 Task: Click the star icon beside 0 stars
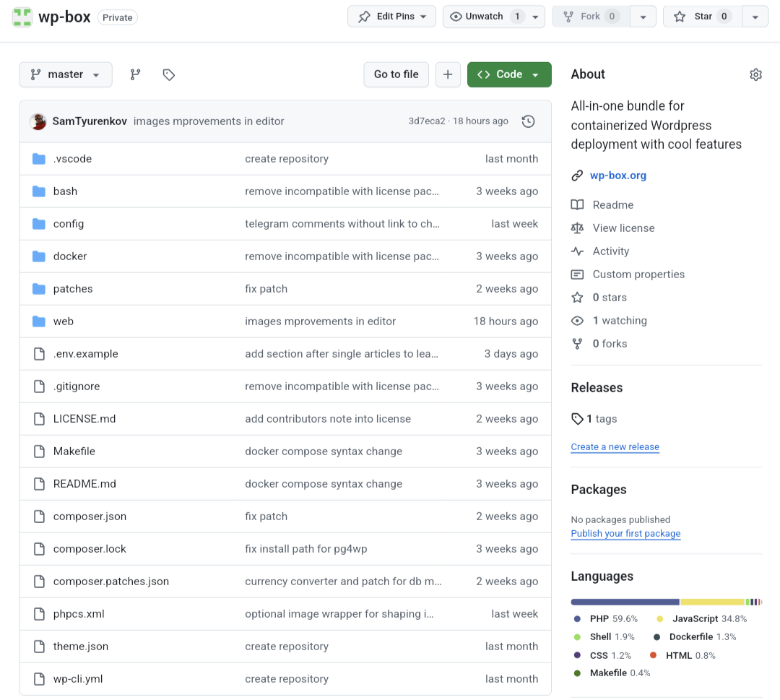[577, 298]
